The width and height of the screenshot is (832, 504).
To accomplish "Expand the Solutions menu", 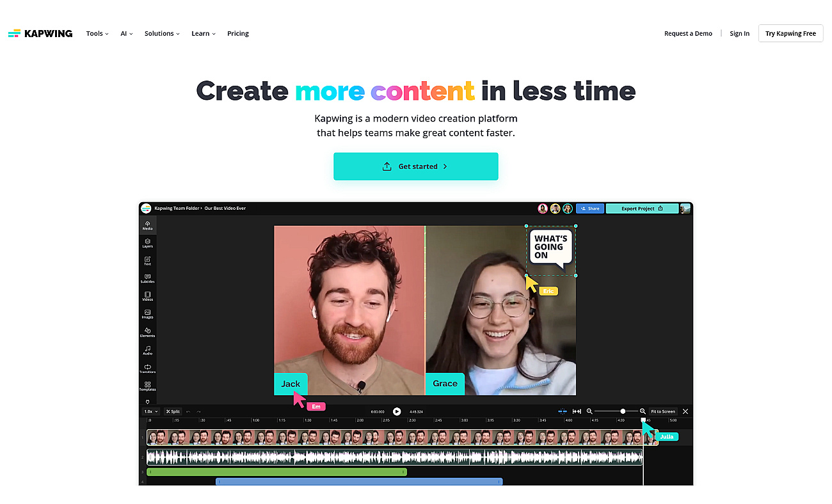I will (162, 33).
